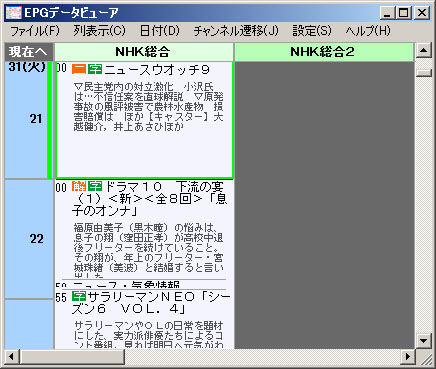
Task: Maximize the EPGデータビューア window
Action: (403, 13)
